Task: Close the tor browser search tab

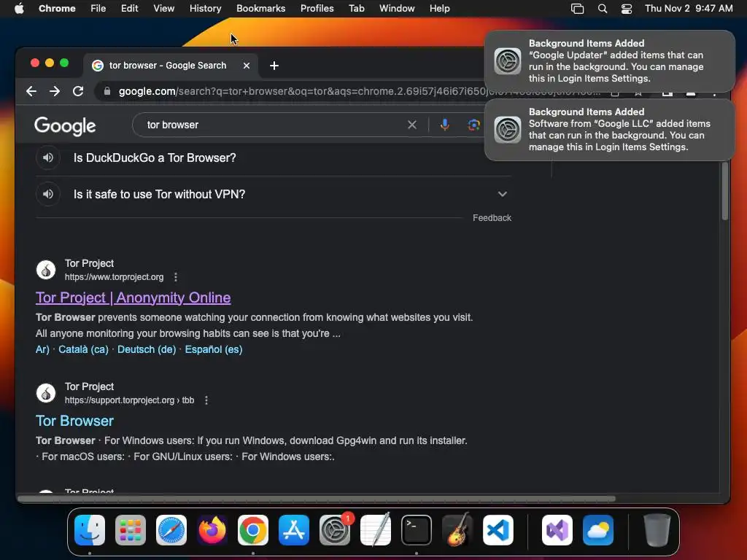Action: 247,66
